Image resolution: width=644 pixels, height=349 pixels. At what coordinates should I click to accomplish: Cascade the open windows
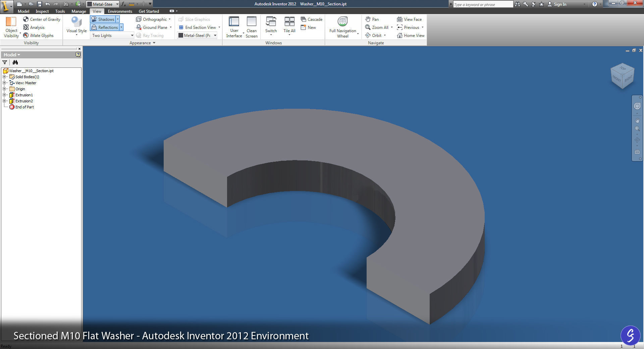tap(312, 19)
